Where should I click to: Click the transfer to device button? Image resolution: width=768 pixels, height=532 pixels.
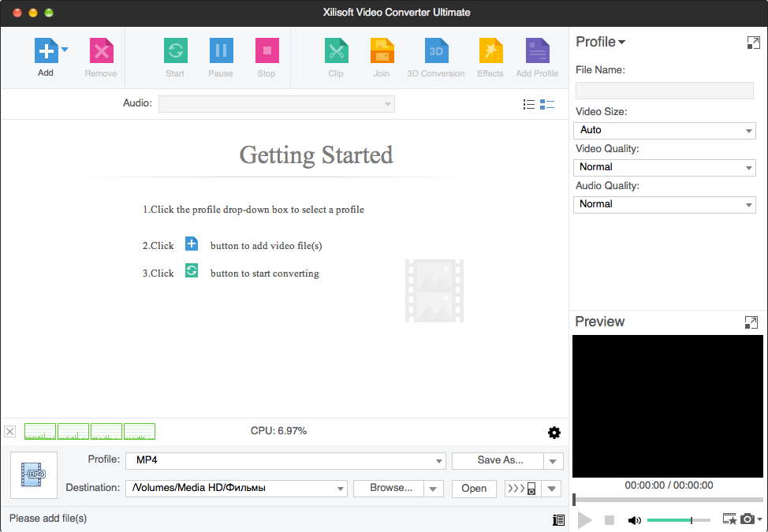click(523, 489)
